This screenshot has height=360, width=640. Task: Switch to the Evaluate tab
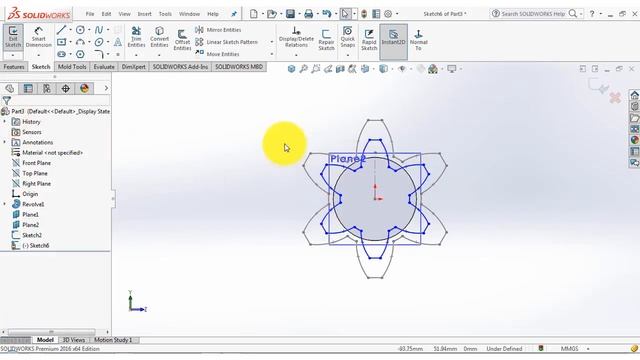pos(104,67)
